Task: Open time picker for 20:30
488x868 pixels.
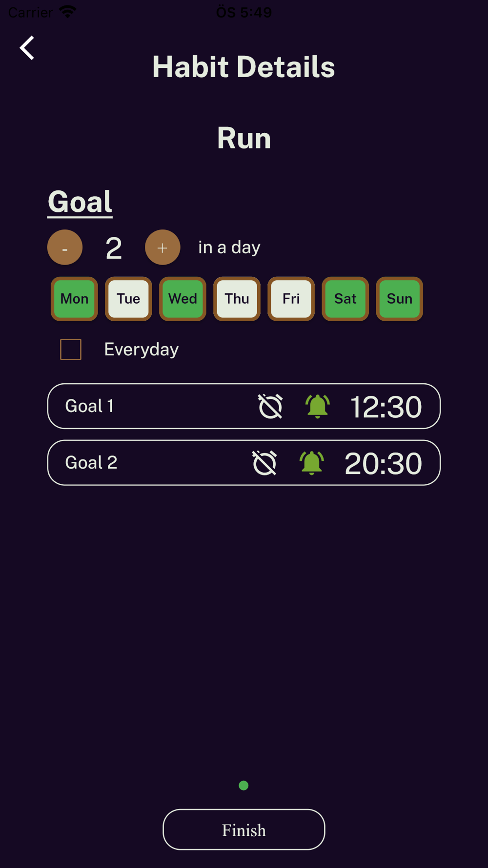Action: pos(383,463)
